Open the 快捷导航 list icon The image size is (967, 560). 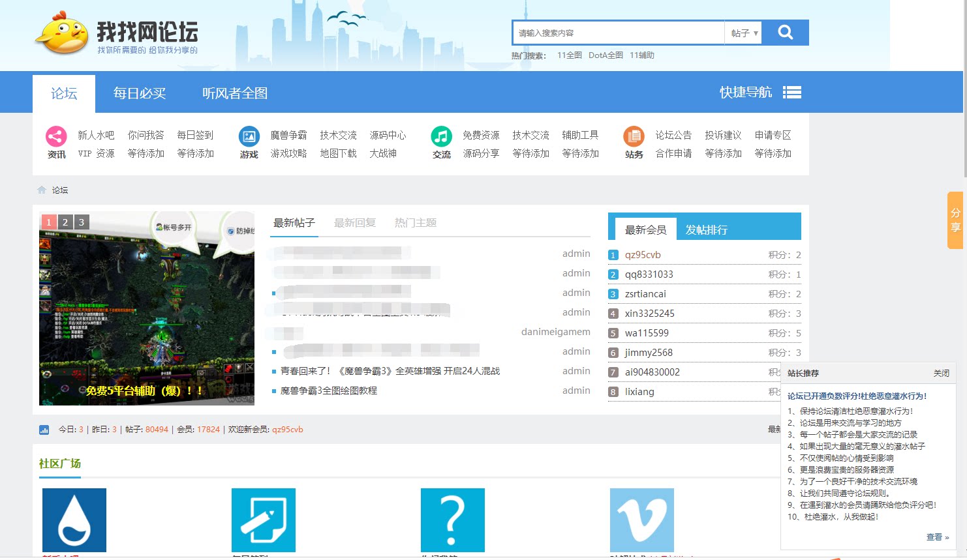click(792, 93)
